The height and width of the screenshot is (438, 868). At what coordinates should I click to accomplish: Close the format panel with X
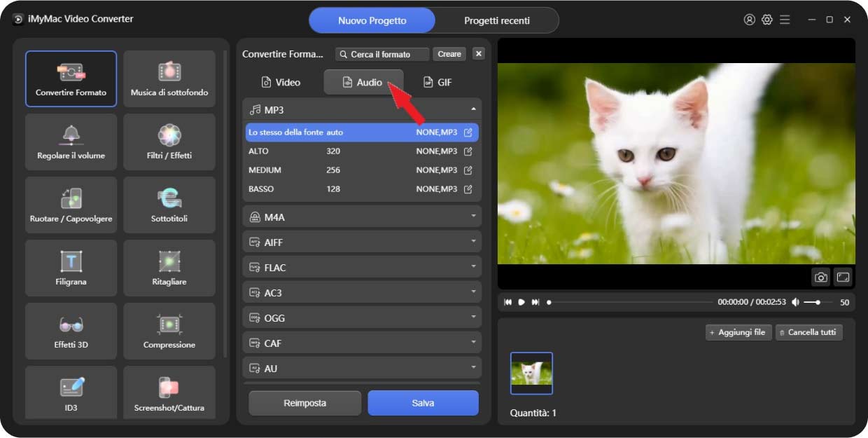479,54
